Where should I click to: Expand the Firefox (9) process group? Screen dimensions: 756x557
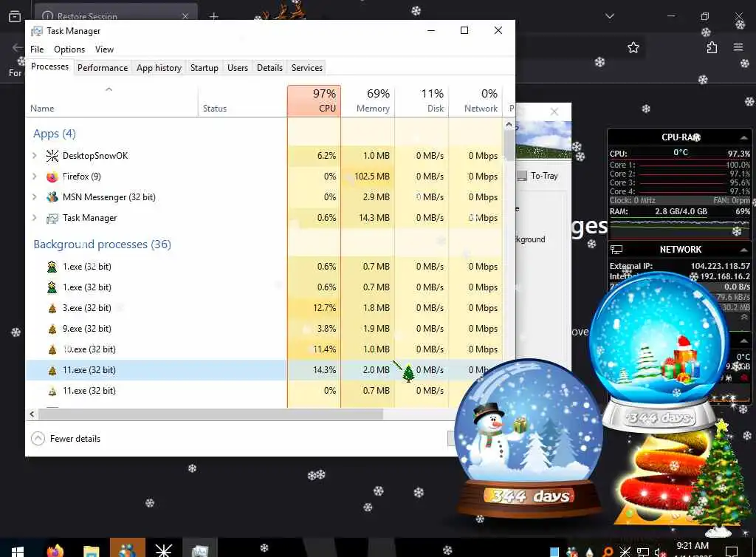[x=34, y=176]
